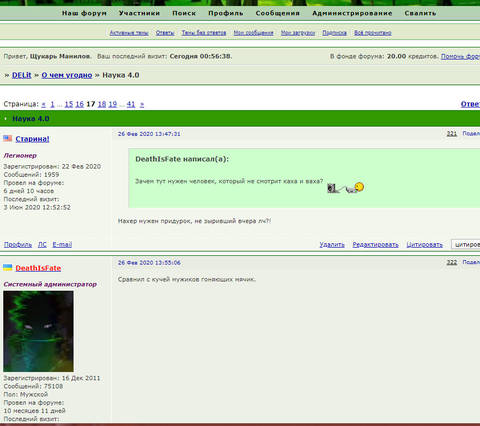The height and width of the screenshot is (426, 480).
Task: Jump to page 18 of the thread
Action: pyautogui.click(x=102, y=104)
